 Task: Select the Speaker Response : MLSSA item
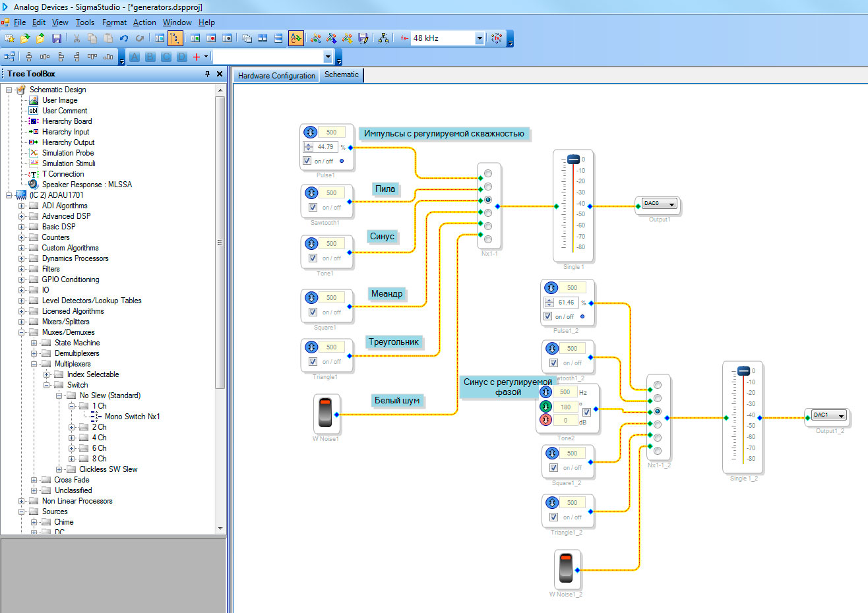pos(86,185)
